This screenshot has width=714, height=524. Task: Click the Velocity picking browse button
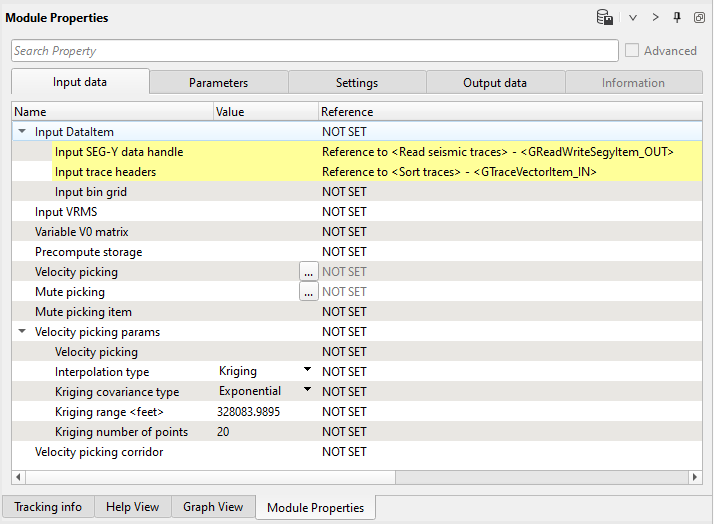(308, 271)
